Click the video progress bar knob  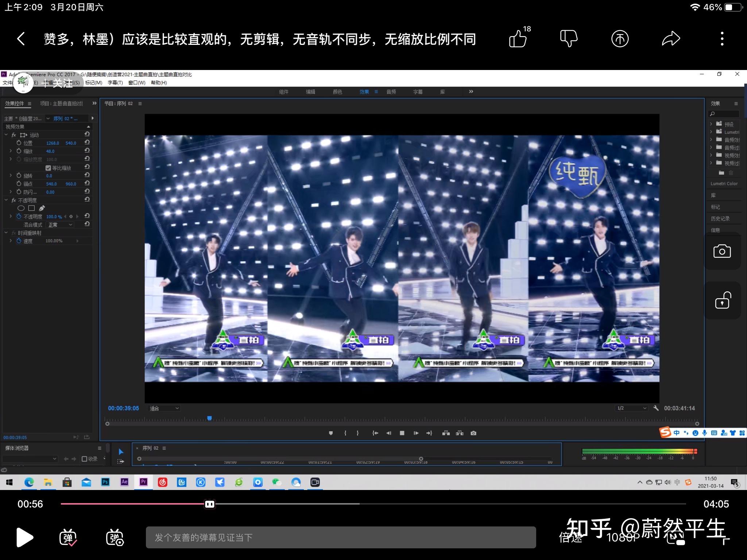click(x=210, y=504)
